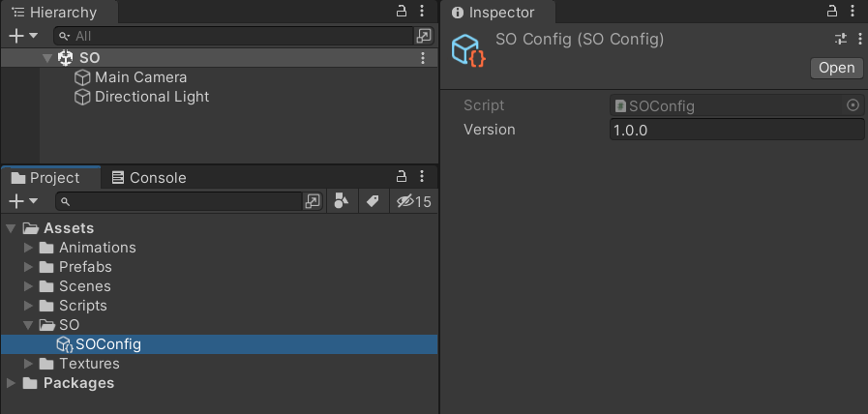868x414 pixels.
Task: Toggle the Inspector panel lock
Action: 832,11
